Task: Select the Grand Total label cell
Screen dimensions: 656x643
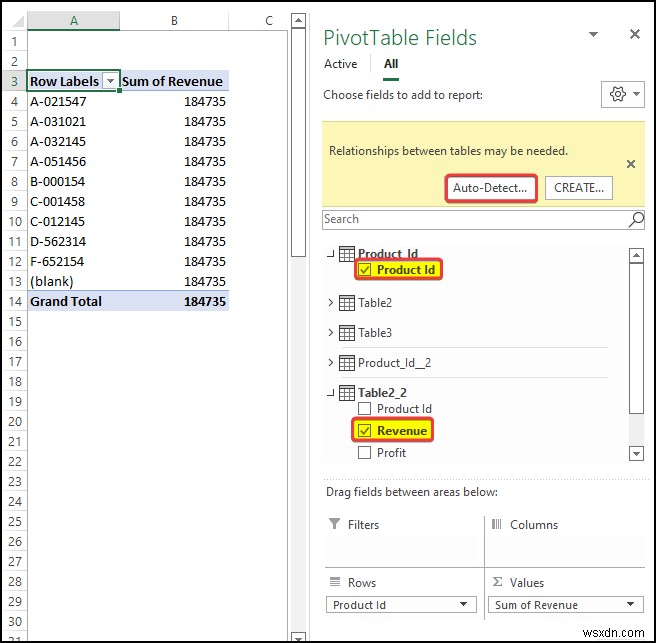Action: [74, 301]
